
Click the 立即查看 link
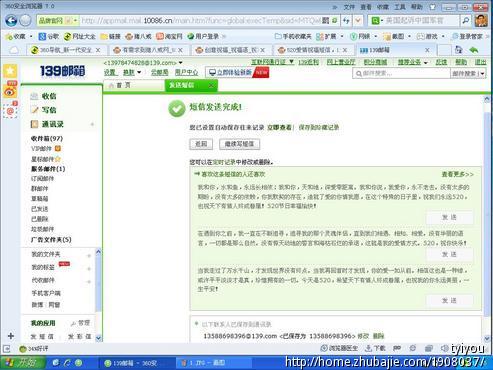279,127
